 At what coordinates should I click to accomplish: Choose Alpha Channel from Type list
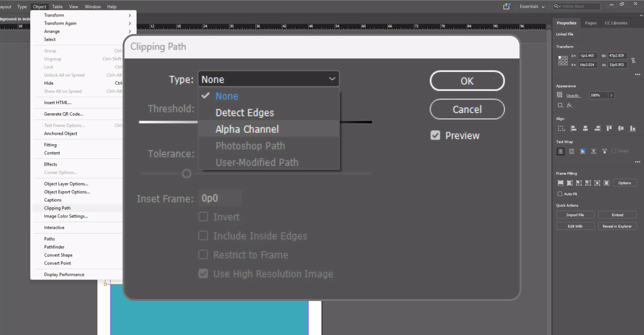[x=247, y=129]
